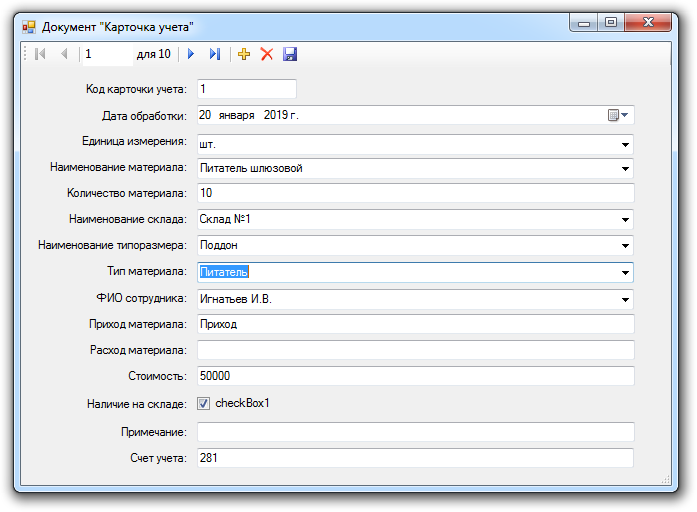The height and width of the screenshot is (512, 697).
Task: Click the Количество материала field
Action: [415, 193]
